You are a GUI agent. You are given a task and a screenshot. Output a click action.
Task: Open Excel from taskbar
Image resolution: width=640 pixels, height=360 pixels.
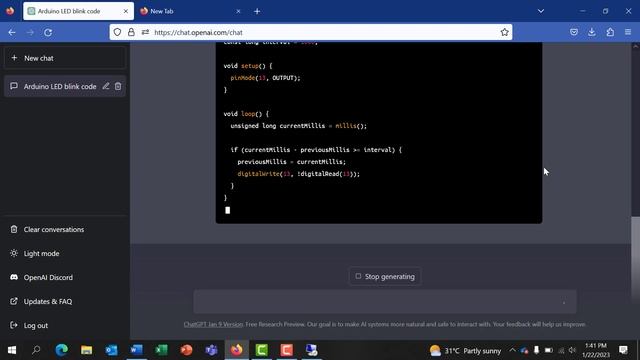(x=162, y=350)
